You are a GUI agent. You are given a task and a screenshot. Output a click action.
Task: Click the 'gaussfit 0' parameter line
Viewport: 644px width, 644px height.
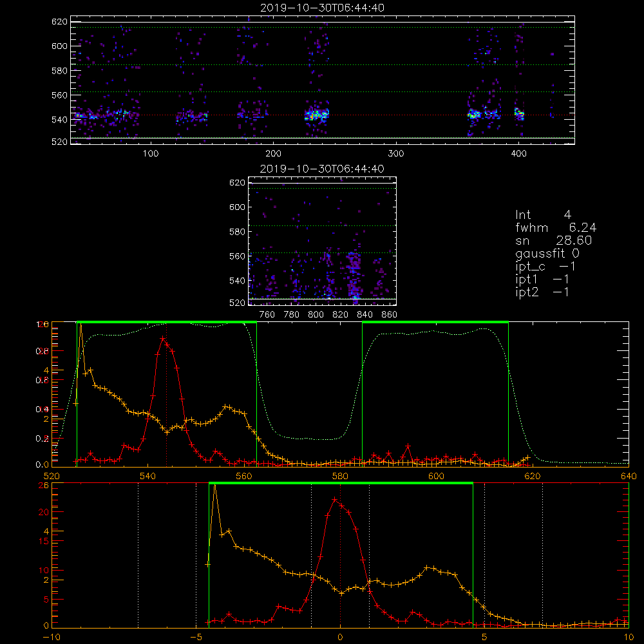[547, 253]
